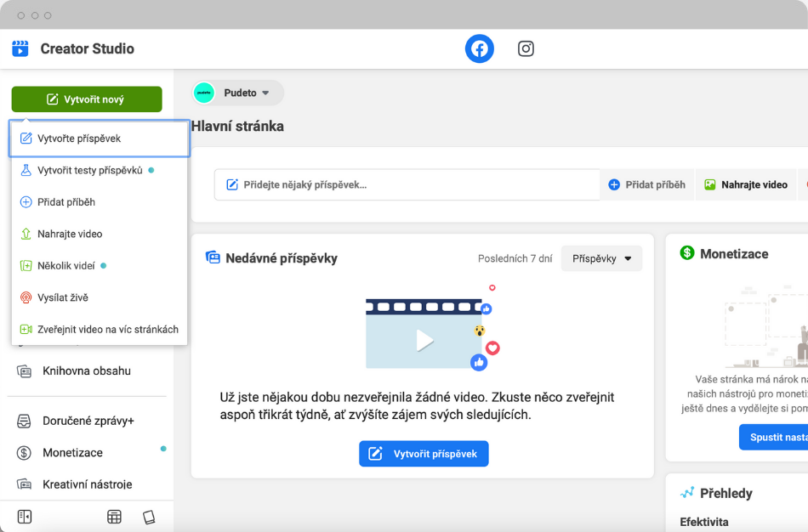Click the Knihovna obsahu sidebar icon

pyautogui.click(x=24, y=371)
